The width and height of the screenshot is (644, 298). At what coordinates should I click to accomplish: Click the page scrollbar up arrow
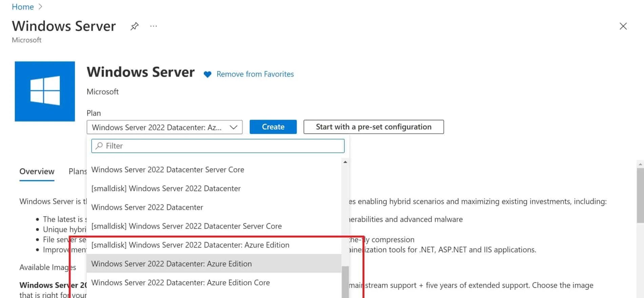[640, 164]
